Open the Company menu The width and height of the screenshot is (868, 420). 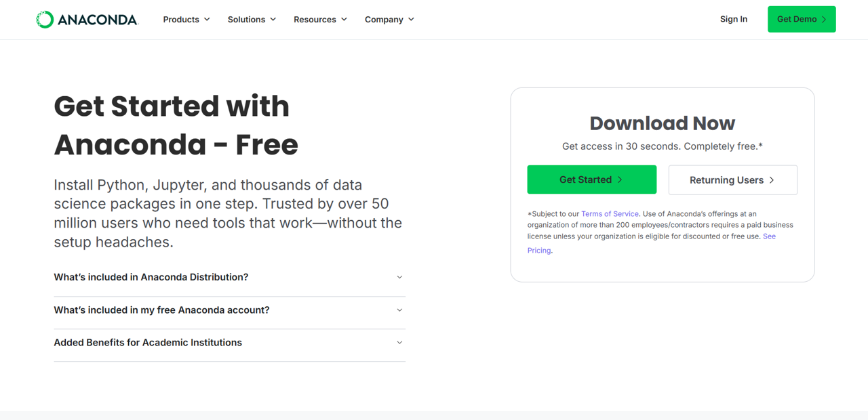384,20
